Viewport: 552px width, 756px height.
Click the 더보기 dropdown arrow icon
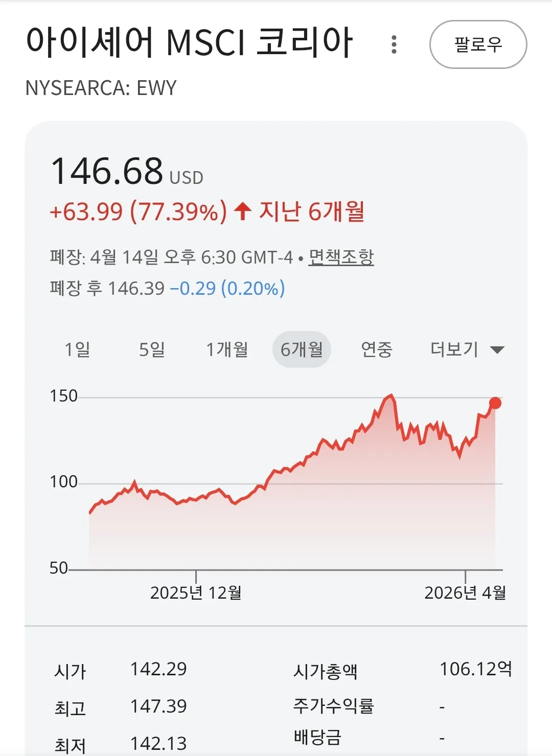(x=497, y=350)
